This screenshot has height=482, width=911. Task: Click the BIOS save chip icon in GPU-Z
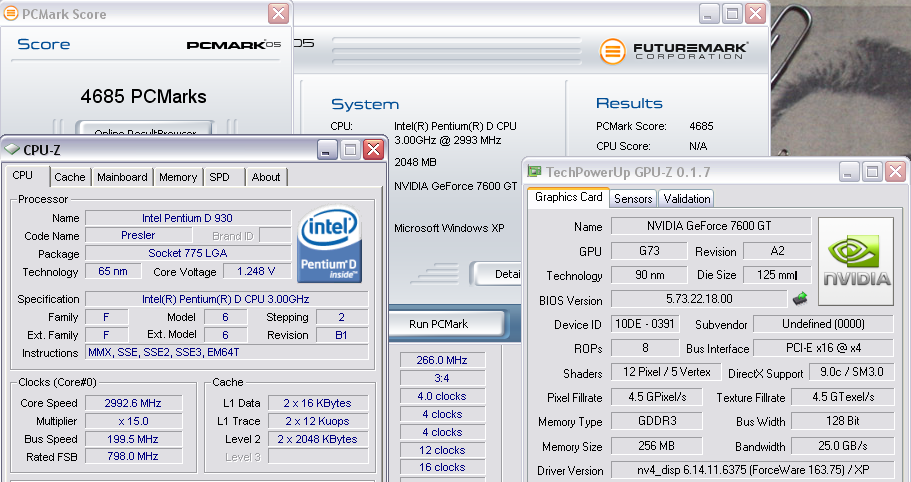[800, 299]
